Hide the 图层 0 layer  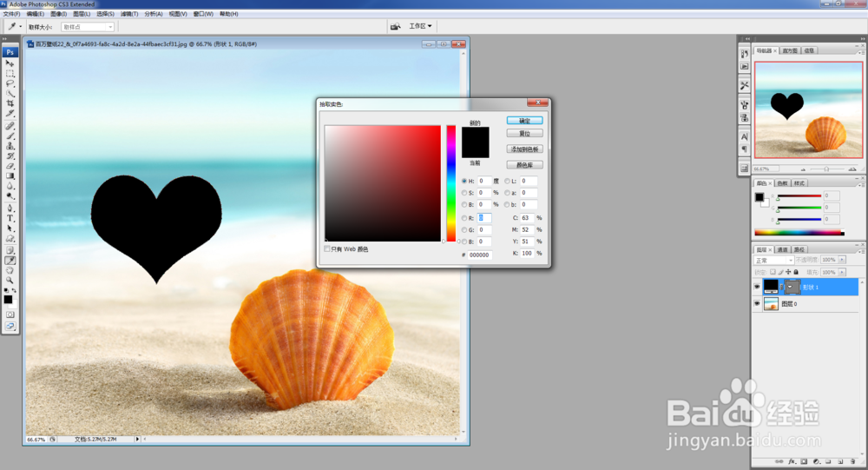[757, 304]
